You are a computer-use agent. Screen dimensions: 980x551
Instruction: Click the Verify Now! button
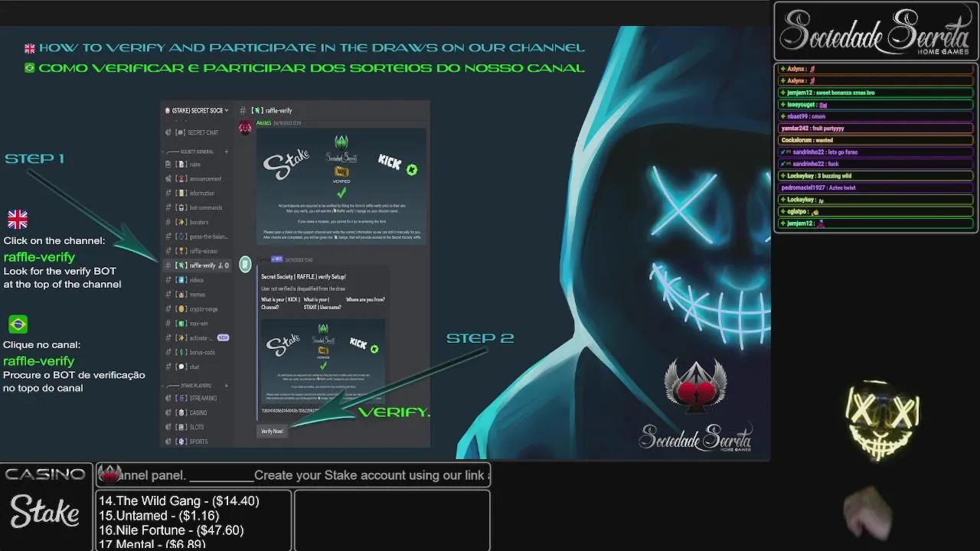point(272,431)
